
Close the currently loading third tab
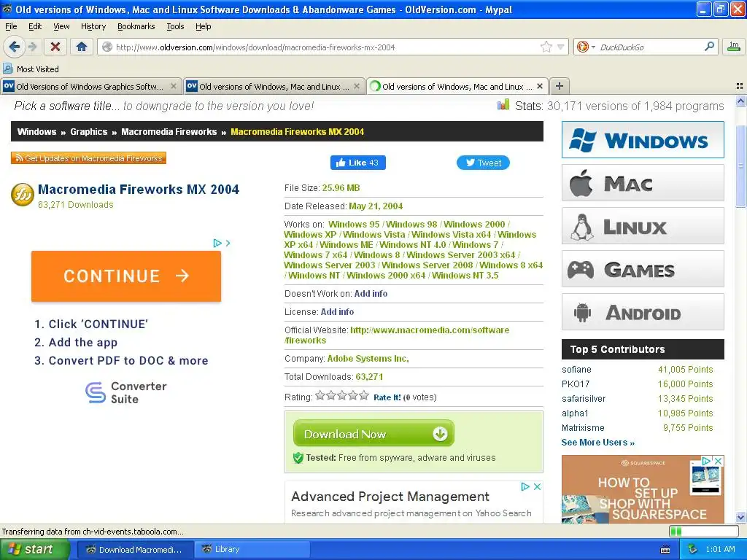pos(540,86)
